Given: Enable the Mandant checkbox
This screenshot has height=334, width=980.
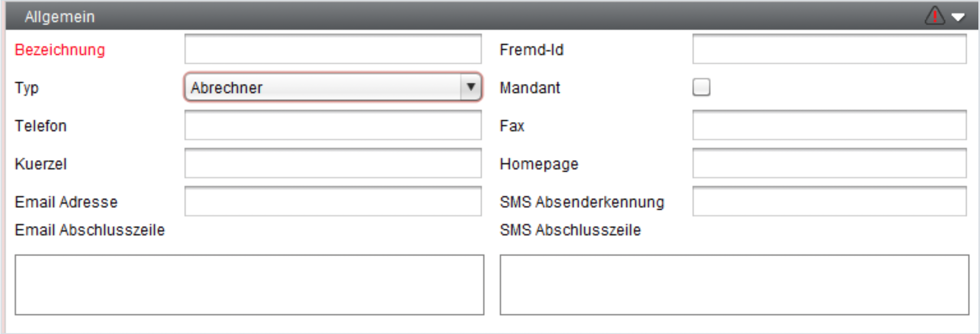Looking at the screenshot, I should coord(701,87).
